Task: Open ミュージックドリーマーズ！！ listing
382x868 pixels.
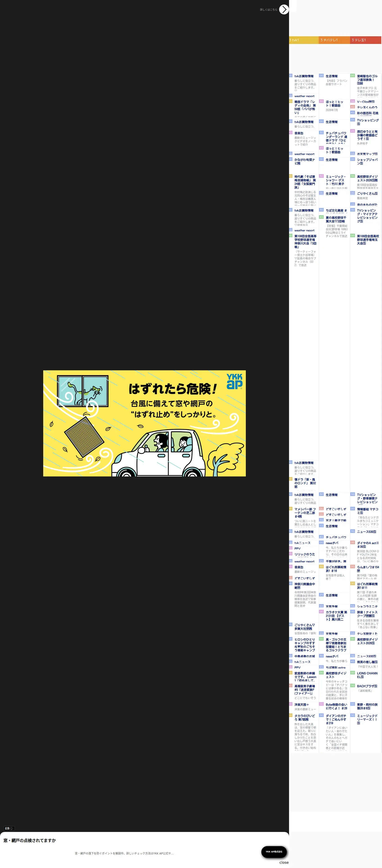Action: click(x=368, y=719)
